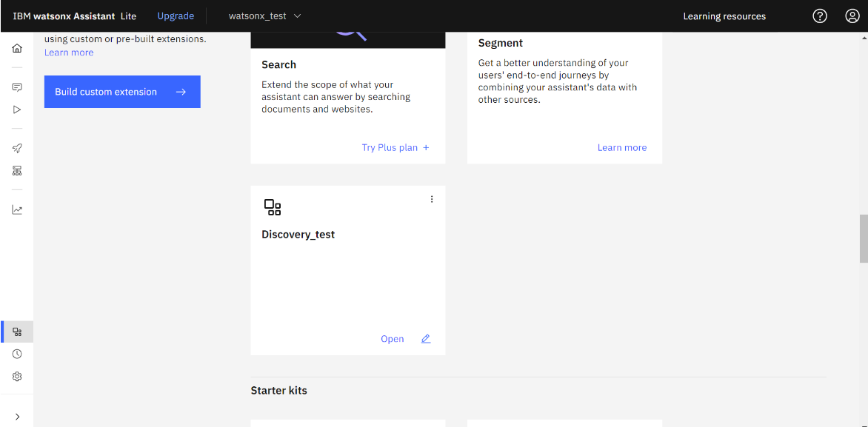Open Assistant settings gear icon
Image resolution: width=868 pixels, height=427 pixels.
[17, 377]
